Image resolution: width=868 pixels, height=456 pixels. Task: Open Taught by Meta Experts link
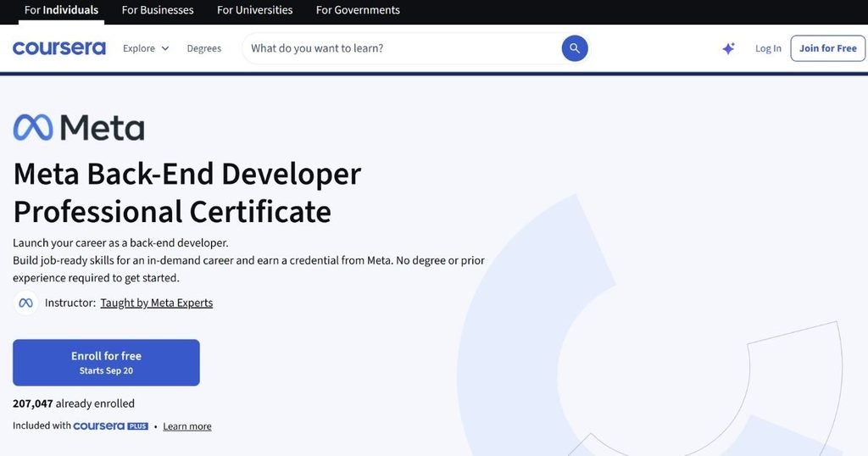click(x=157, y=303)
